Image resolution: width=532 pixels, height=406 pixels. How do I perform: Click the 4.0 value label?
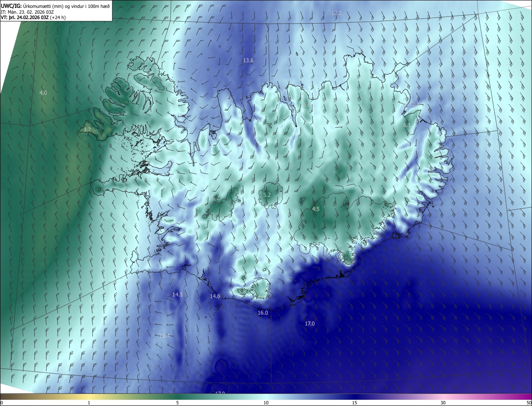[43, 93]
